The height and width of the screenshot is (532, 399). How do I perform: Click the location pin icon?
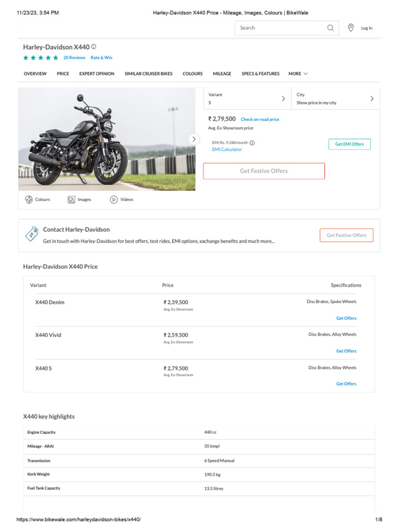coord(351,28)
